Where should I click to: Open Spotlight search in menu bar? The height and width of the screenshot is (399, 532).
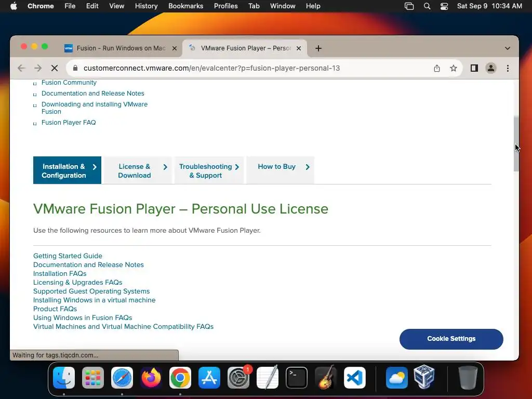tap(427, 6)
